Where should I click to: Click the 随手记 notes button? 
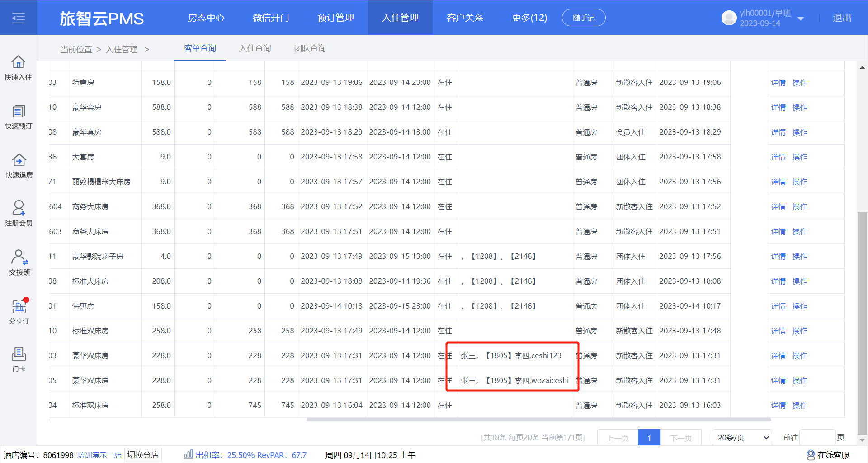(584, 18)
